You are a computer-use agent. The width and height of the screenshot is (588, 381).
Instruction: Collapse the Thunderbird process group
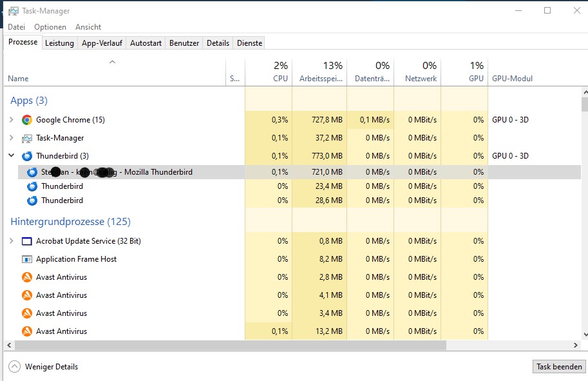click(11, 156)
